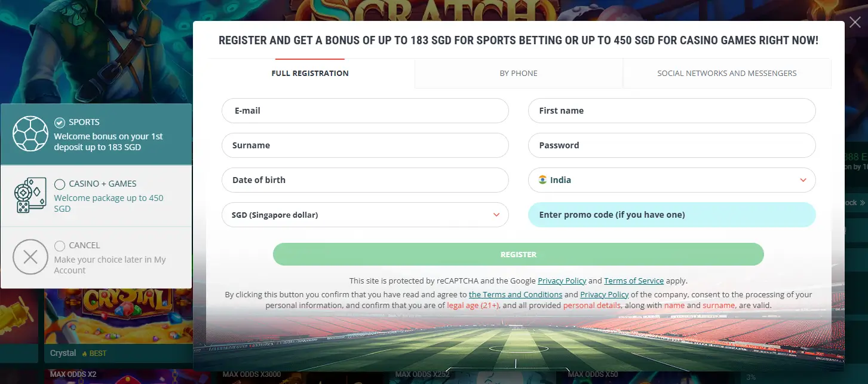Open the Privacy Policy link
The width and height of the screenshot is (868, 384).
(562, 281)
